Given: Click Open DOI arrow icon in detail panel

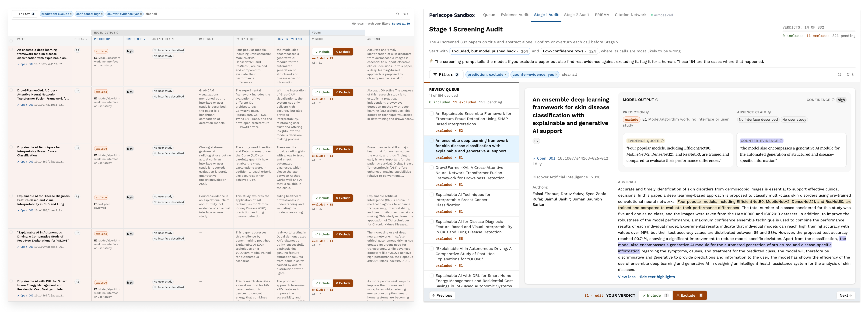Looking at the screenshot, I should pyautogui.click(x=534, y=159).
